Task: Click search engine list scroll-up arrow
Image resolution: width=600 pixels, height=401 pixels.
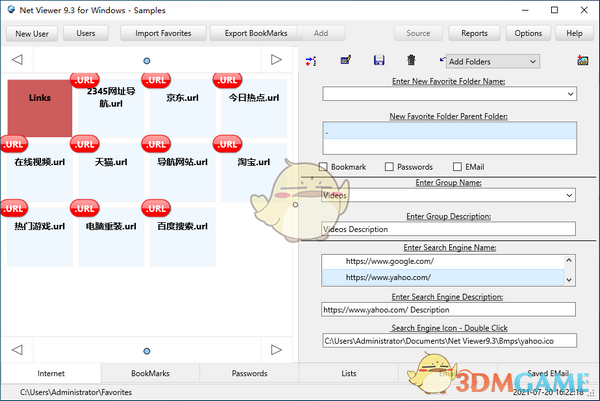Action: tap(569, 261)
